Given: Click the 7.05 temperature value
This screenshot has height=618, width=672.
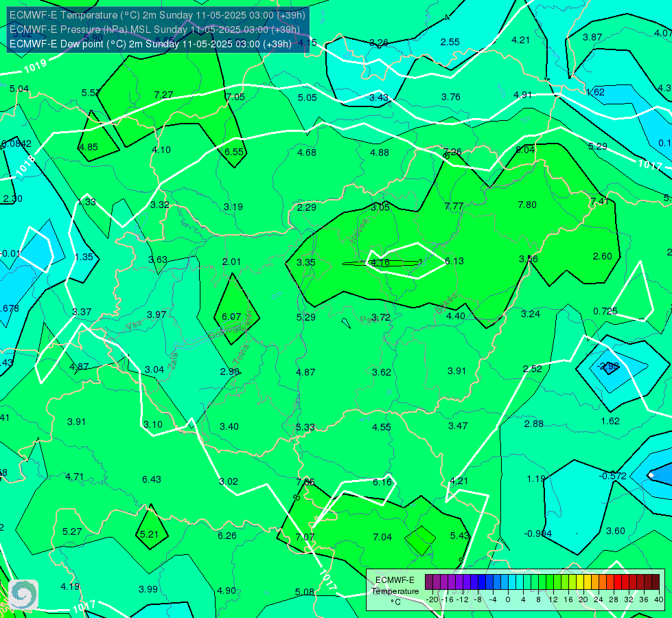Looking at the screenshot, I should click(235, 97).
